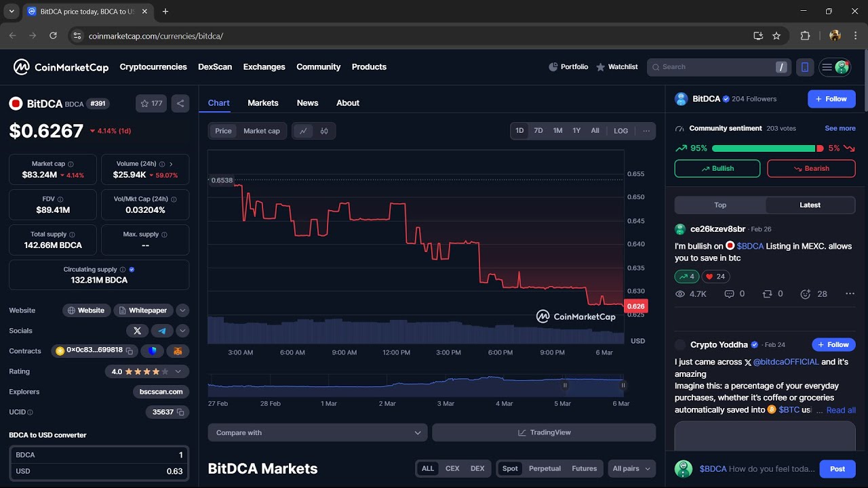
Task: Click repost icon on ce26kzev8sbr post
Action: (768, 294)
